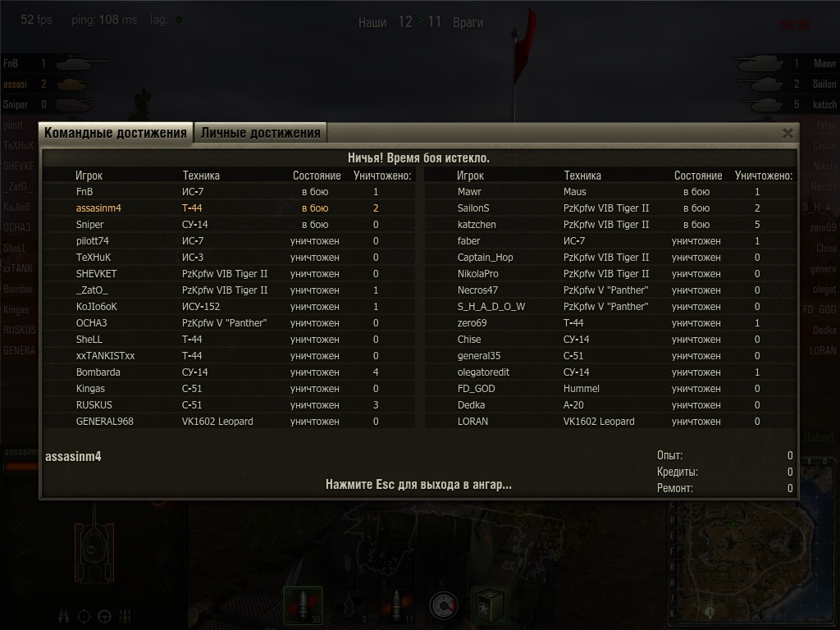Click the binoculars crew status icon

tap(64, 616)
